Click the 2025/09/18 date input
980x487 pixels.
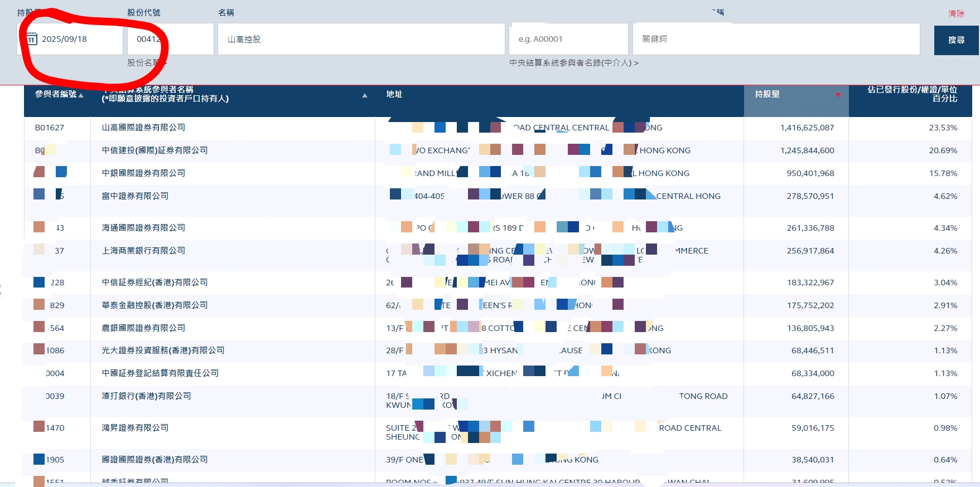coord(70,39)
